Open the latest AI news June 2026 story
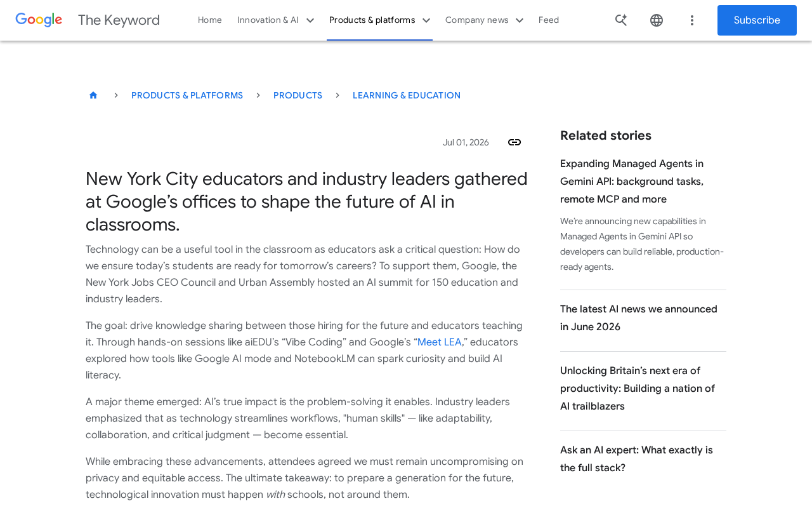Viewport: 812px width, 508px height. click(x=639, y=318)
